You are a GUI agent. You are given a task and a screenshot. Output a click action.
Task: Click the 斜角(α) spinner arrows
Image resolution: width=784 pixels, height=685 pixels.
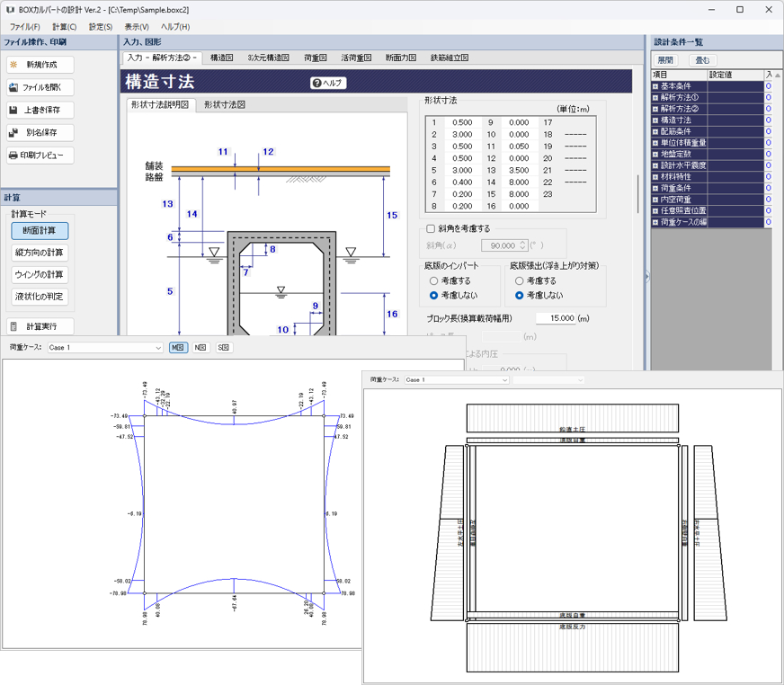(x=522, y=245)
